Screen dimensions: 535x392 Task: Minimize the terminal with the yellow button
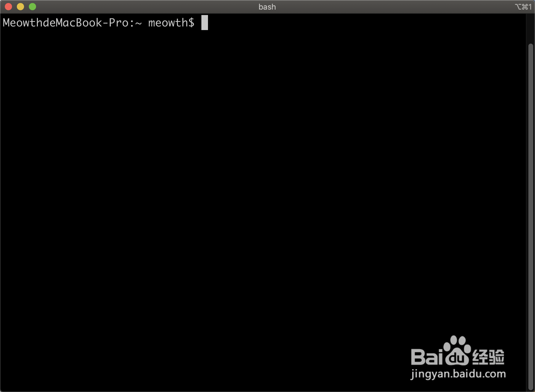20,7
